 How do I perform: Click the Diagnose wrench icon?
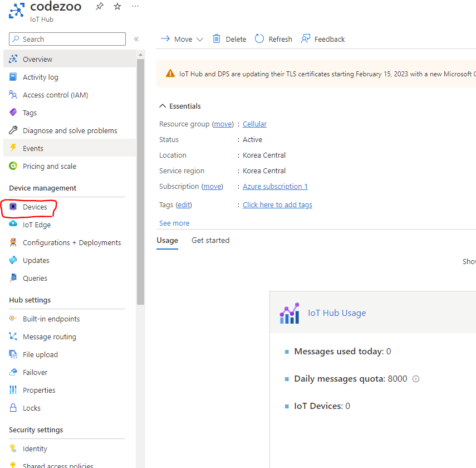[13, 130]
